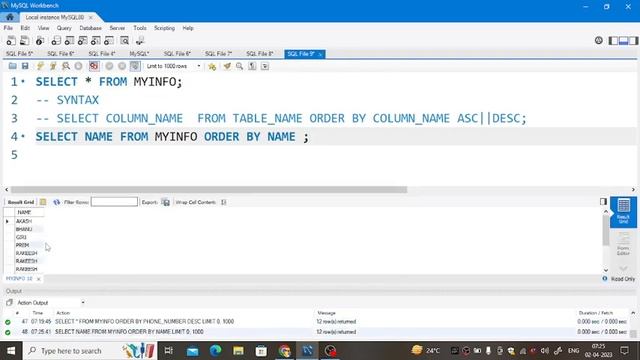Stop the running query
The height and width of the screenshot is (360, 640).
(78, 66)
